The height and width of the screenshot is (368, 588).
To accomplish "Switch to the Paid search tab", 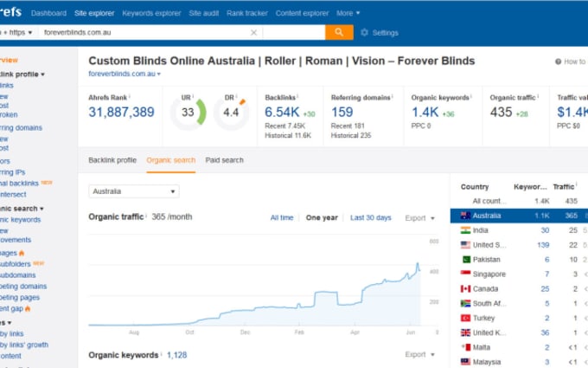I will tap(224, 160).
